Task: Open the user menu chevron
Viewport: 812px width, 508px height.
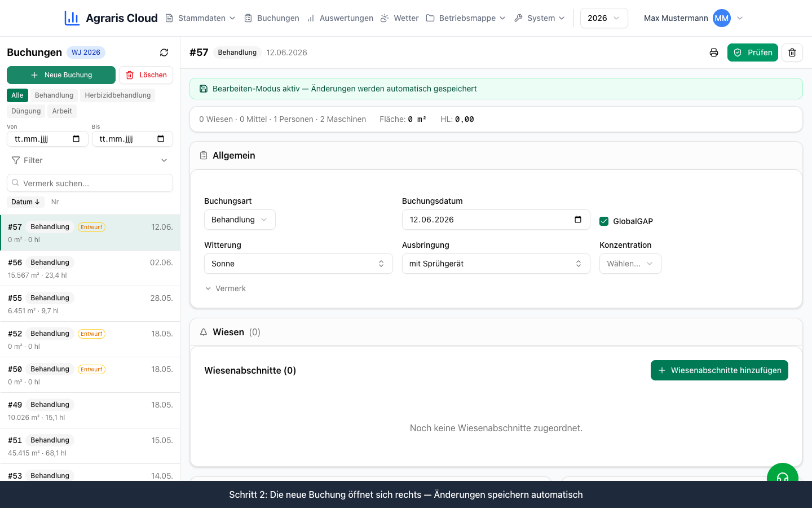Action: click(x=740, y=18)
